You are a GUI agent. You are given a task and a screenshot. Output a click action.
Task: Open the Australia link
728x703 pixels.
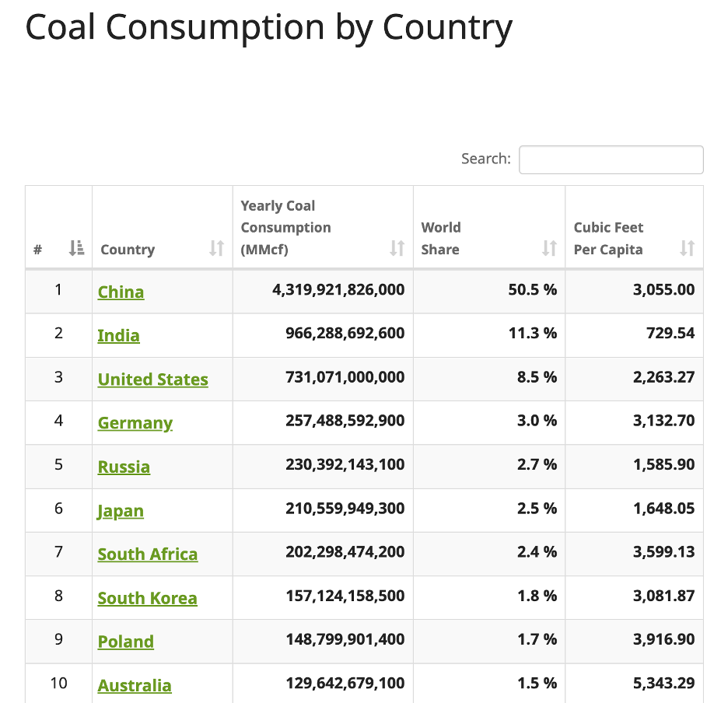pyautogui.click(x=135, y=684)
